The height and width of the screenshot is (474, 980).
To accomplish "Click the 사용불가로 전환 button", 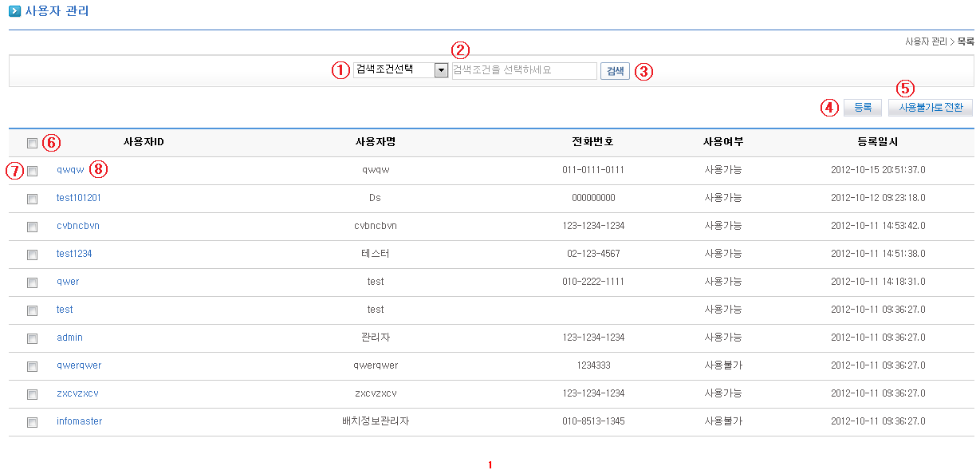I will (x=930, y=108).
